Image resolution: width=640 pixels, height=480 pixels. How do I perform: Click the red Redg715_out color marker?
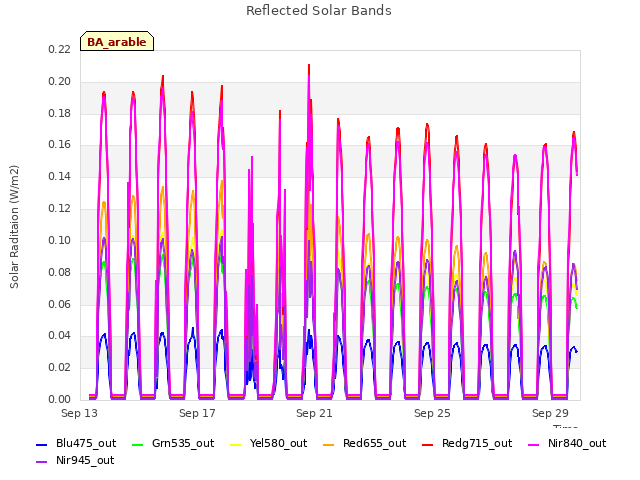coord(427,444)
